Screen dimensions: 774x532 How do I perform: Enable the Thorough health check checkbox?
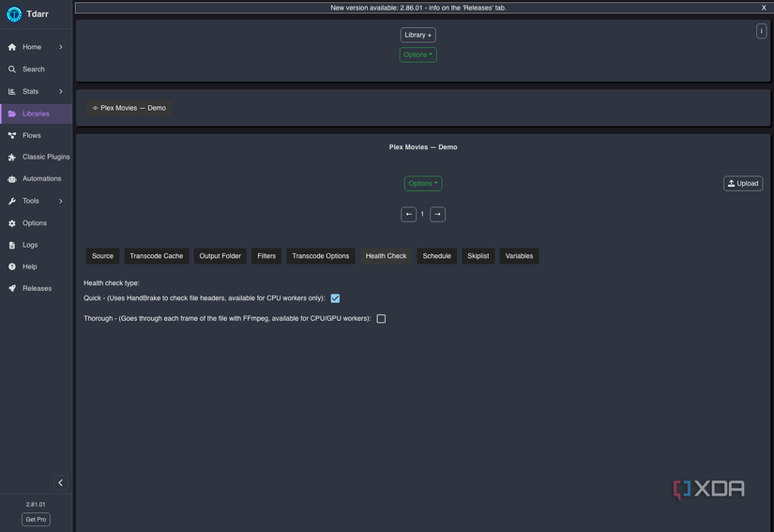[381, 318]
